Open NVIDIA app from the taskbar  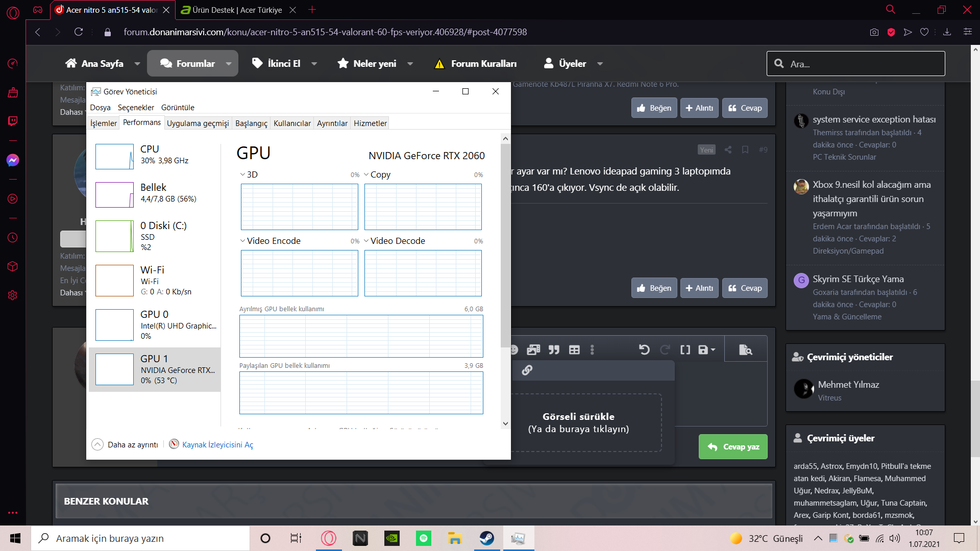coord(391,538)
